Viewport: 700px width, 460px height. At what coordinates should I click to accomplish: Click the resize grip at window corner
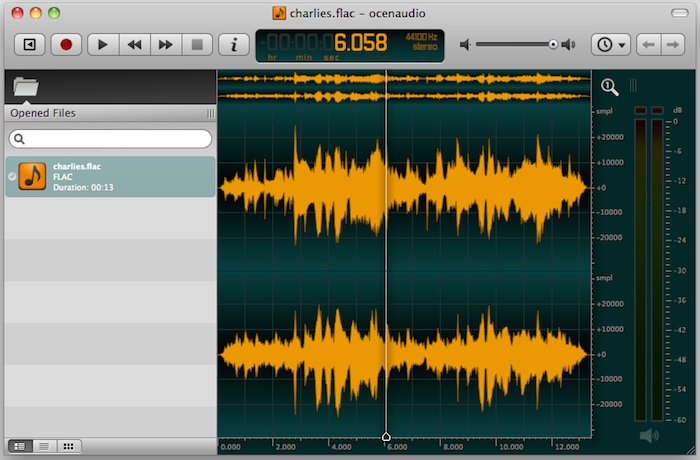pyautogui.click(x=691, y=452)
